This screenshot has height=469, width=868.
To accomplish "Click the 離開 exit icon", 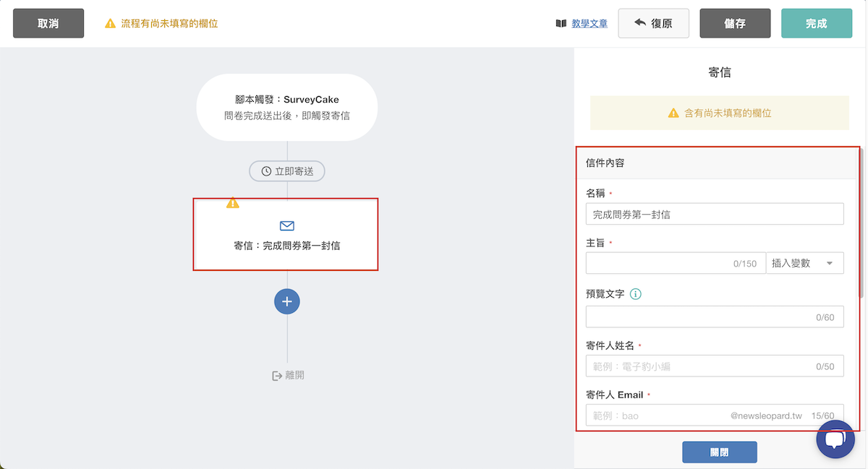I will tap(277, 376).
